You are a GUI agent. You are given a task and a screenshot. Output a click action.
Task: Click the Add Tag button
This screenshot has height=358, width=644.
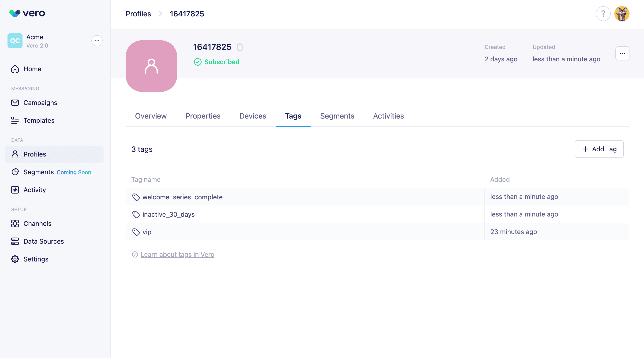(x=599, y=149)
